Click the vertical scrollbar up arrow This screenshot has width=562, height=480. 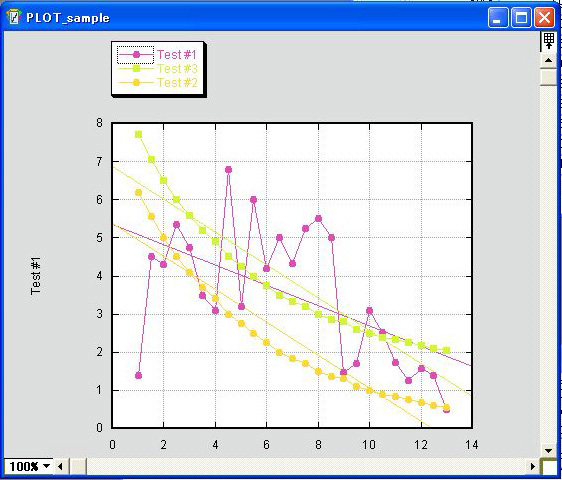pyautogui.click(x=548, y=60)
